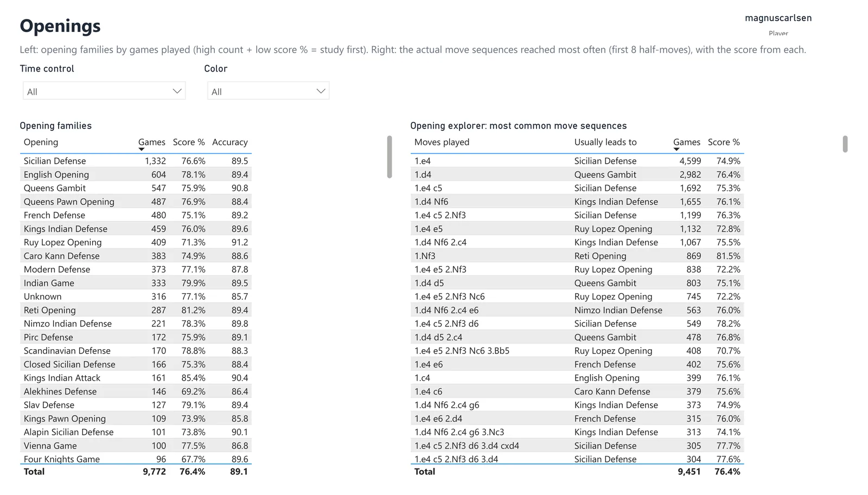Select the 1.e4 c5 2.Nf3 d6 row
868x495 pixels.
[577, 324]
